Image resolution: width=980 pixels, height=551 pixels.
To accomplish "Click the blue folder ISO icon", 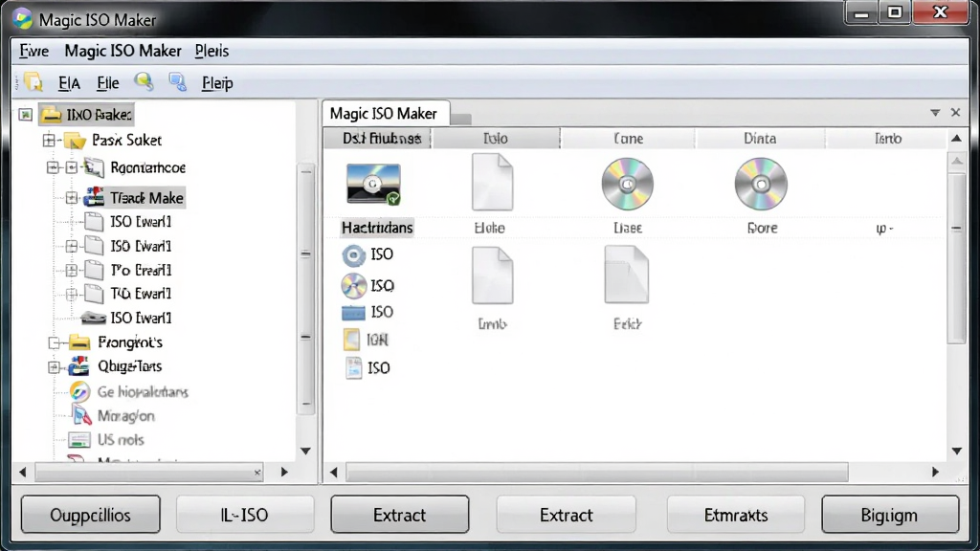I will pyautogui.click(x=354, y=313).
